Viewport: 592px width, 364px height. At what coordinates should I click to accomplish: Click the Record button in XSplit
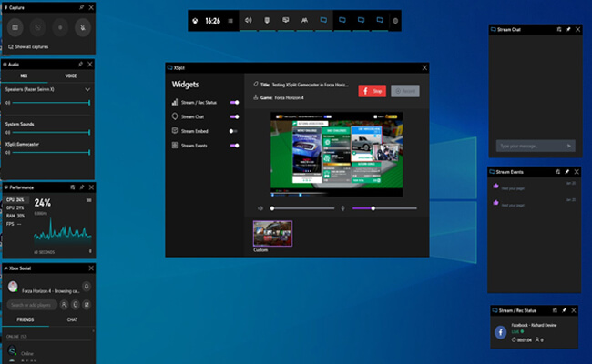click(405, 91)
